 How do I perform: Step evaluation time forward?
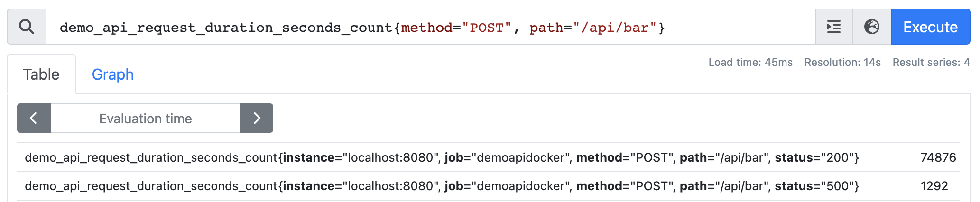(257, 118)
